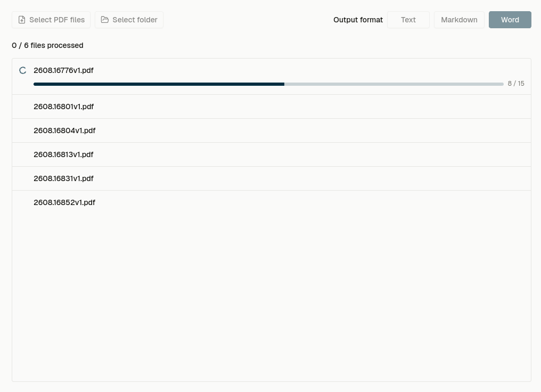Click the Output format label
The image size is (541, 392).
(358, 20)
